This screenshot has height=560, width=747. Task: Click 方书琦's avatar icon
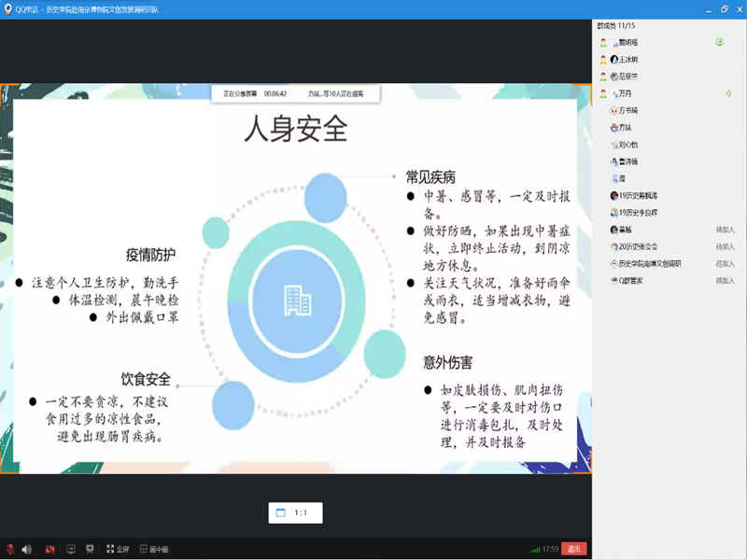613,110
